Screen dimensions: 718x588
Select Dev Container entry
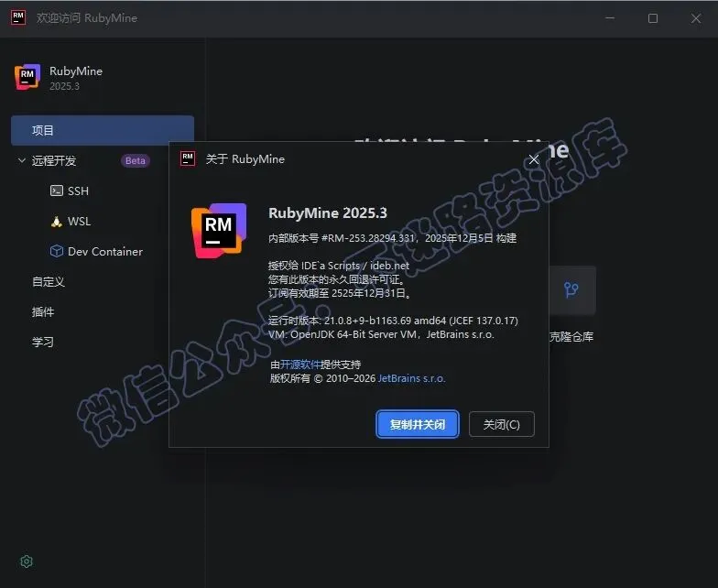tap(104, 251)
